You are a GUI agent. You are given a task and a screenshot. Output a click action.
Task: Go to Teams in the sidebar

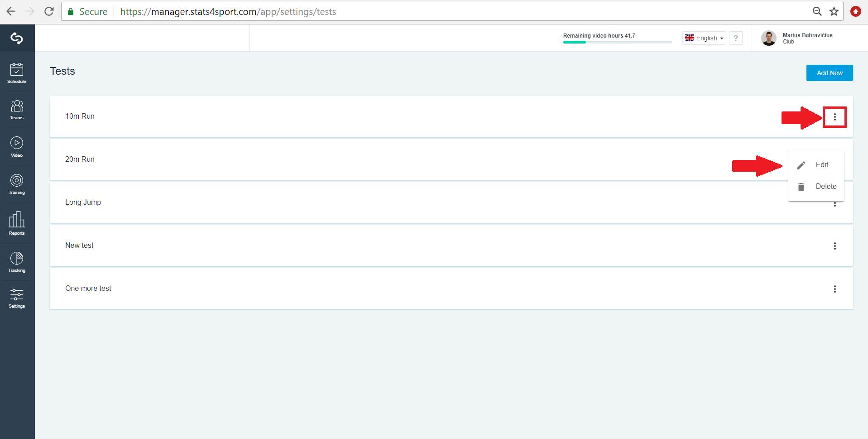17,110
